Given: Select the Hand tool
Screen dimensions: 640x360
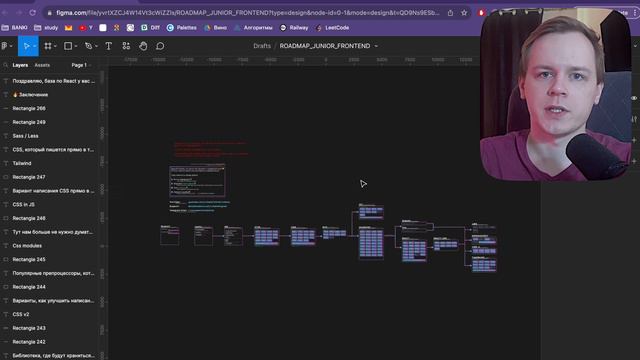Looking at the screenshot, I should (x=143, y=46).
